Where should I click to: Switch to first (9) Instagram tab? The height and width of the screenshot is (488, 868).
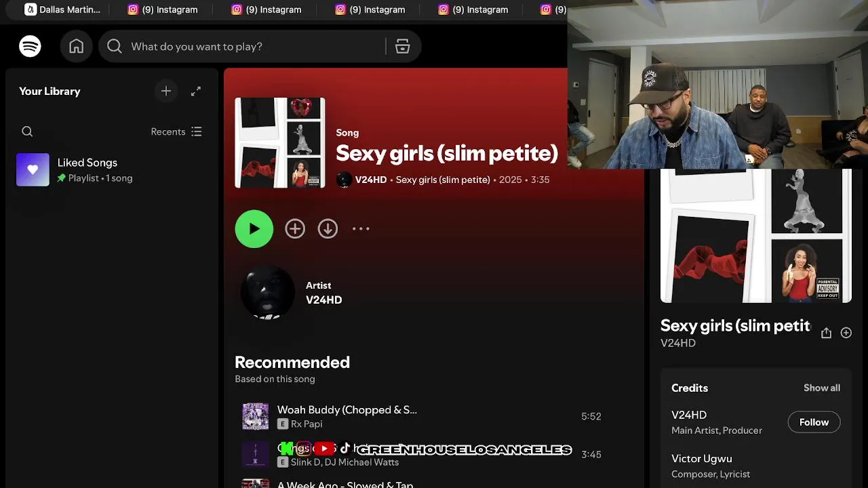[x=163, y=9]
